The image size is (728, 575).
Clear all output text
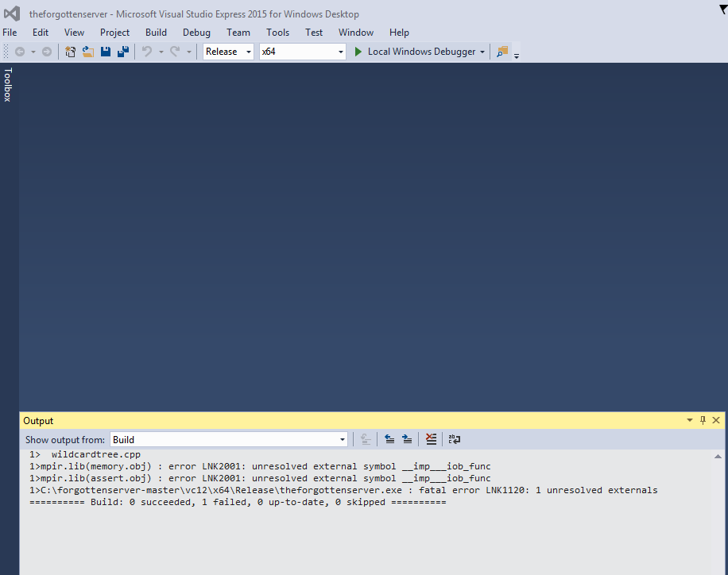pyautogui.click(x=432, y=439)
